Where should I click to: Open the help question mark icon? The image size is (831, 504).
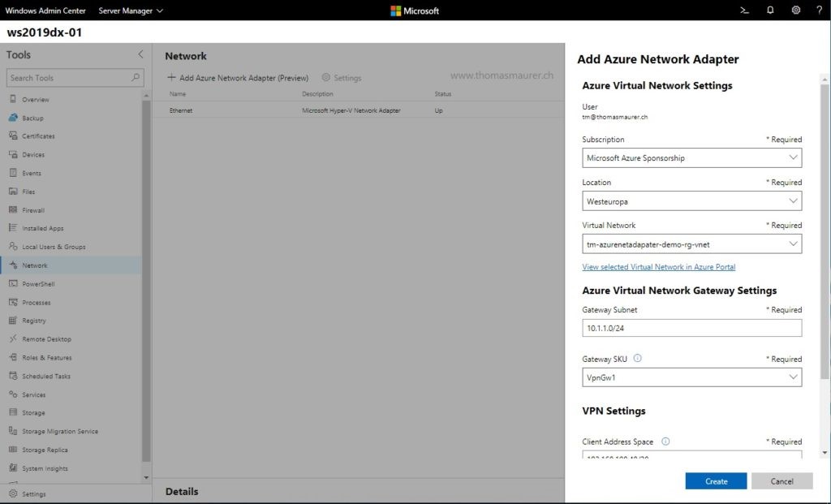coord(820,10)
